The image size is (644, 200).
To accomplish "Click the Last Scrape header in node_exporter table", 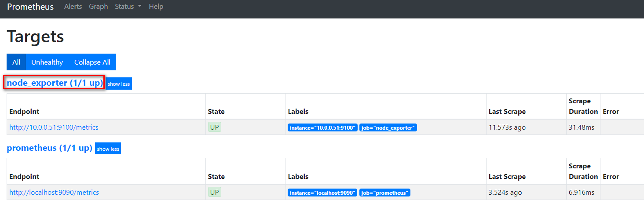I will pos(507,112).
